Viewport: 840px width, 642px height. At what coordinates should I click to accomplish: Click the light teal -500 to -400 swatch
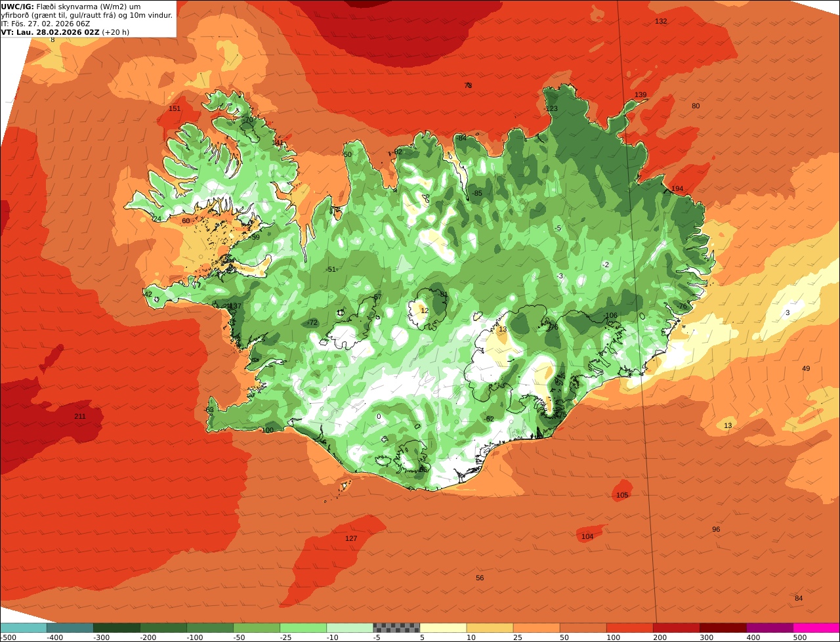24,628
